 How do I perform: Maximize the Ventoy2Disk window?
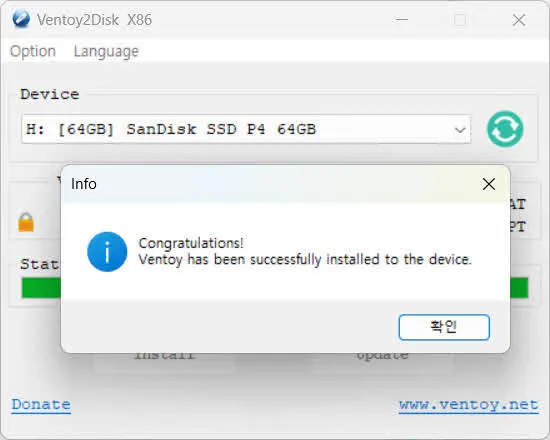pos(460,20)
